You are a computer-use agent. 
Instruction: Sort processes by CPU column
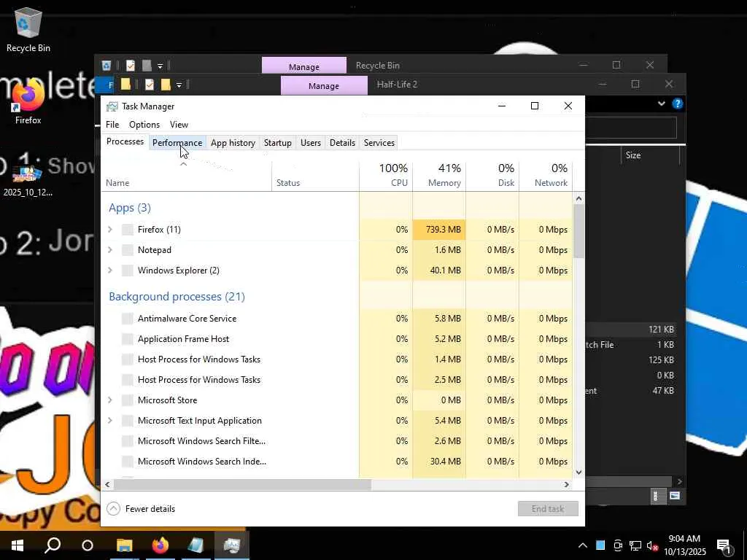click(x=386, y=175)
